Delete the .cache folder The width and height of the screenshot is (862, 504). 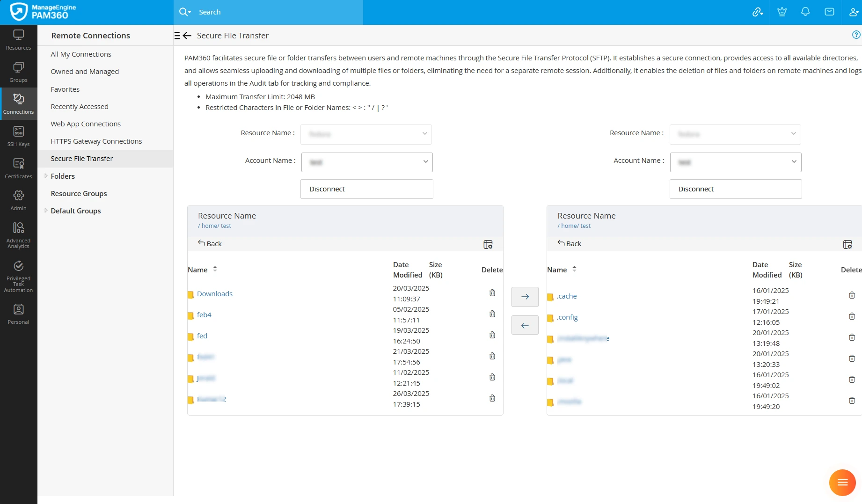coord(852,295)
